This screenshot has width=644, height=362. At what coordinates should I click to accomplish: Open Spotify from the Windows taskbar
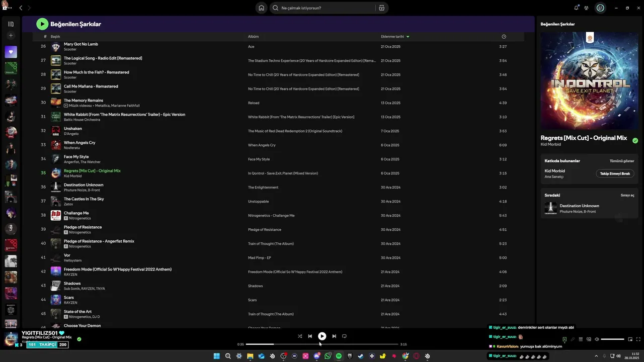click(339, 356)
